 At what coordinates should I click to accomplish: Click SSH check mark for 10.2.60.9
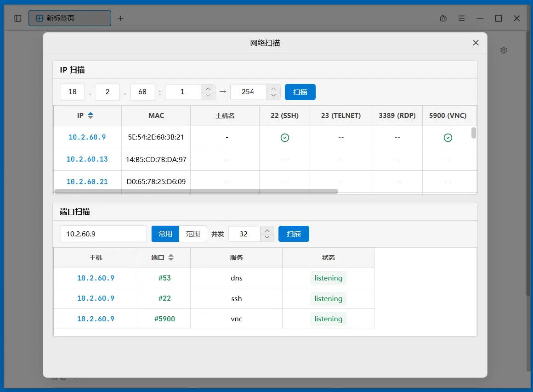click(x=285, y=138)
